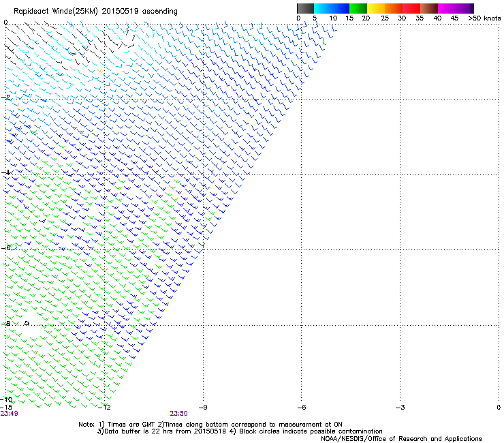Click the purple time stamp '23:49'
This screenshot has height=443, width=504.
(x=9, y=414)
